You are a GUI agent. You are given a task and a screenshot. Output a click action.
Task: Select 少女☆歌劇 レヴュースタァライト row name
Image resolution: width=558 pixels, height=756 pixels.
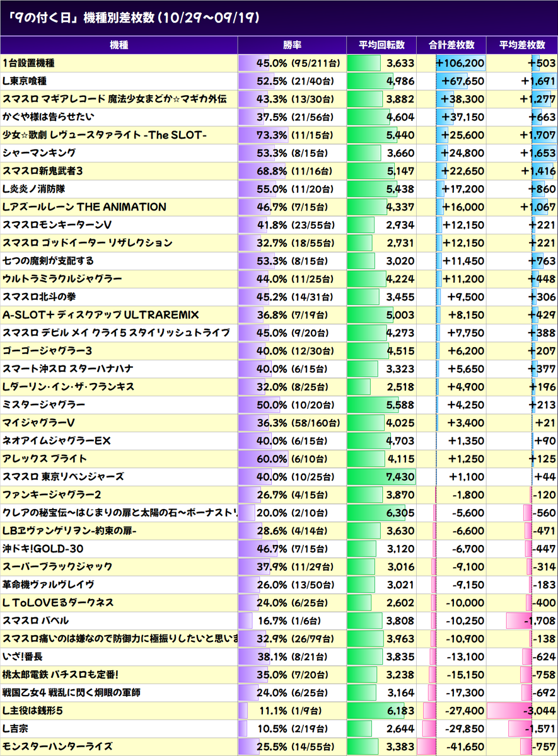[105, 135]
